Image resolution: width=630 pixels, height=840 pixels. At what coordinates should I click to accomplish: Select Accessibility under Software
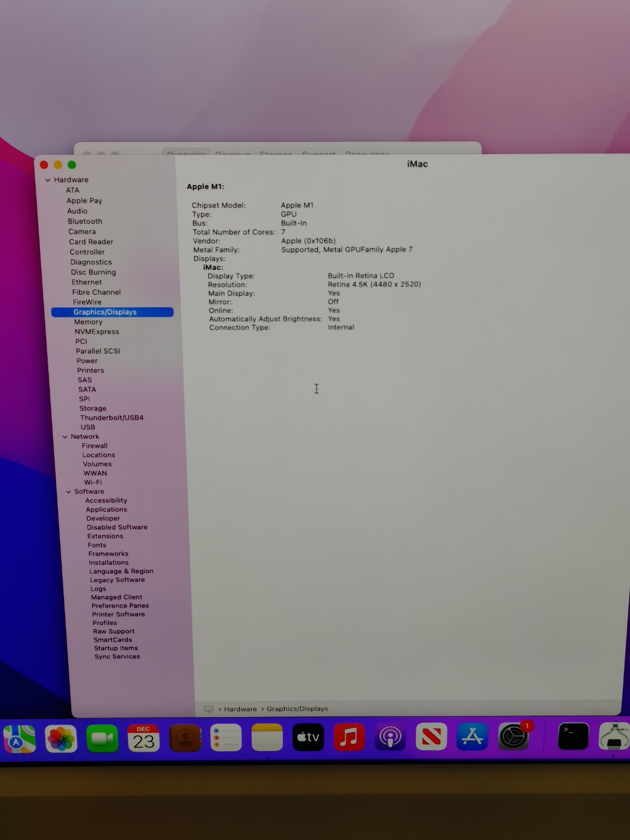pos(106,501)
